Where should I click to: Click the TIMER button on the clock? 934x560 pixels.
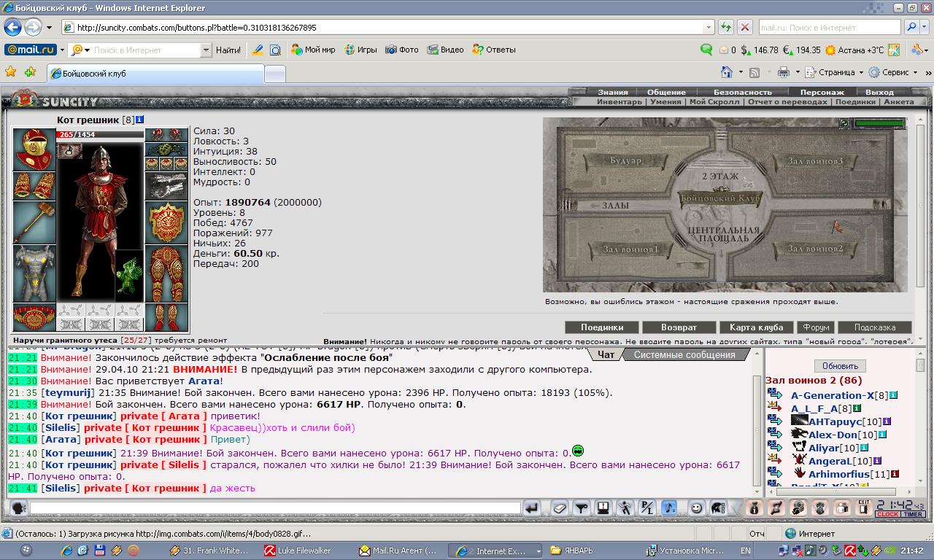914,514
